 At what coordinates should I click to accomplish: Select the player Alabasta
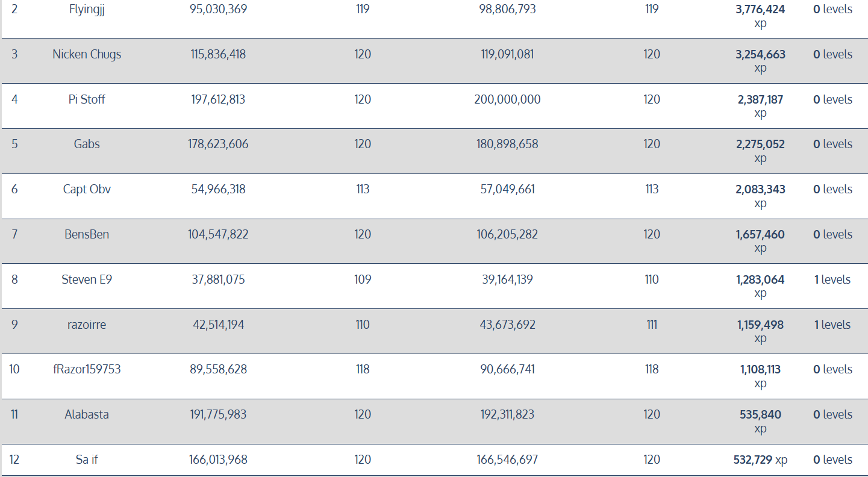pos(87,414)
